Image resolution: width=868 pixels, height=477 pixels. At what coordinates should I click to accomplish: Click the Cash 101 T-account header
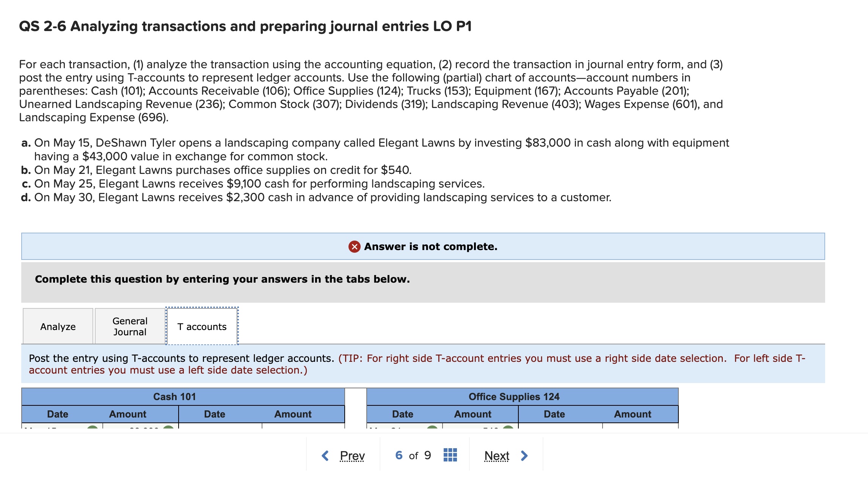pos(174,397)
